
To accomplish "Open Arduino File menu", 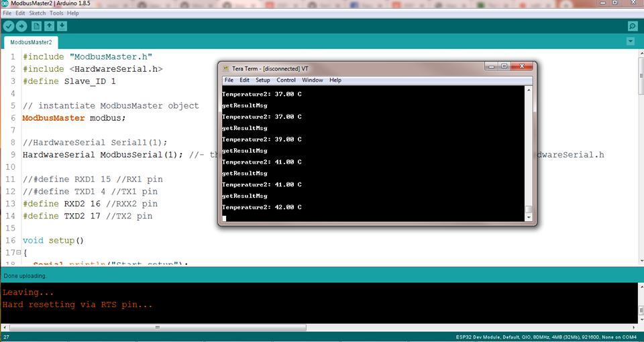I will click(x=7, y=13).
